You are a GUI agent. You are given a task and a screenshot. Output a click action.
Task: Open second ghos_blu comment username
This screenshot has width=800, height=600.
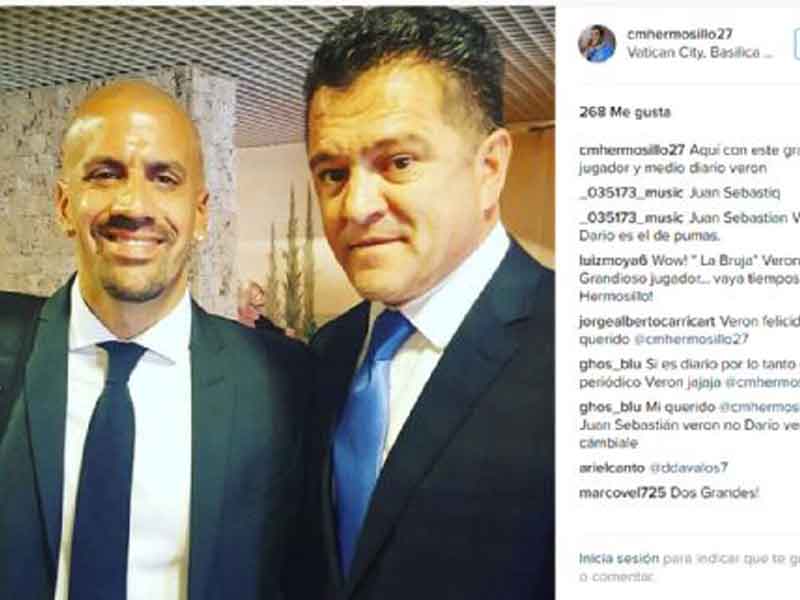610,407
